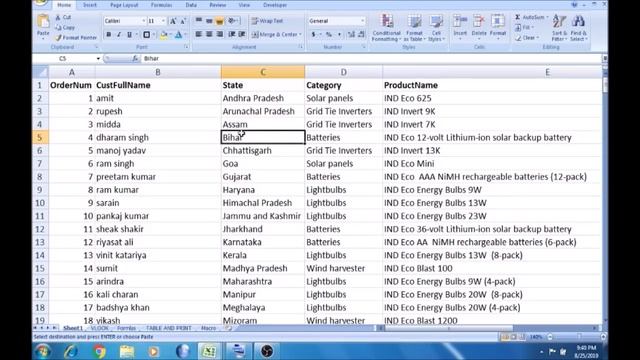Viewport: 640px width, 360px height.
Task: Select the Macro sheet tab
Action: point(209,328)
